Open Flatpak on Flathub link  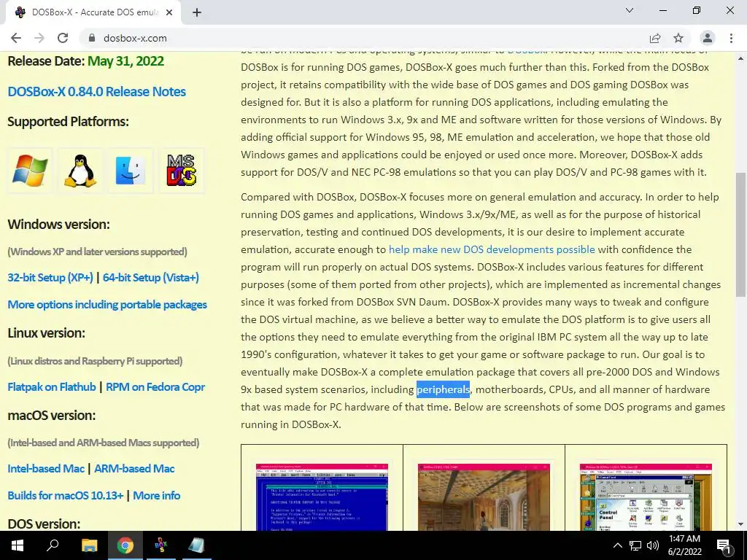point(52,386)
